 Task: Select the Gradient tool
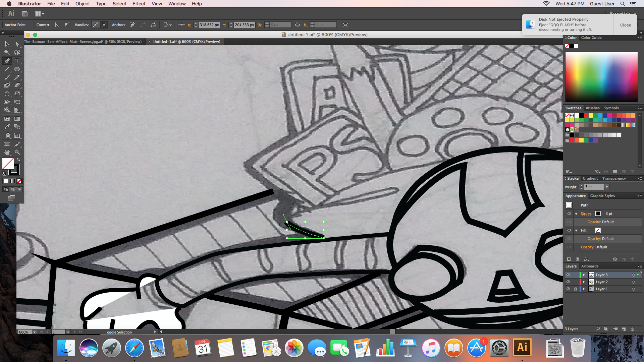[17, 119]
